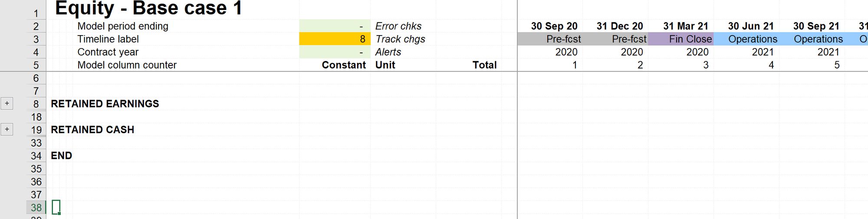This screenshot has width=868, height=219.
Task: Select the 31 Dec 20 date cell
Action: 620,26
